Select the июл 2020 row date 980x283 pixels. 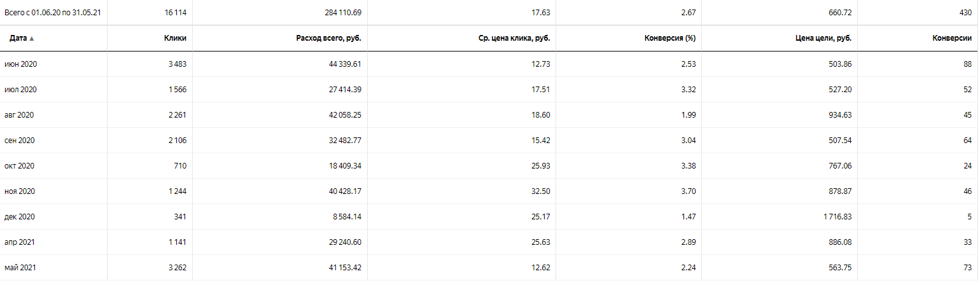click(20, 90)
